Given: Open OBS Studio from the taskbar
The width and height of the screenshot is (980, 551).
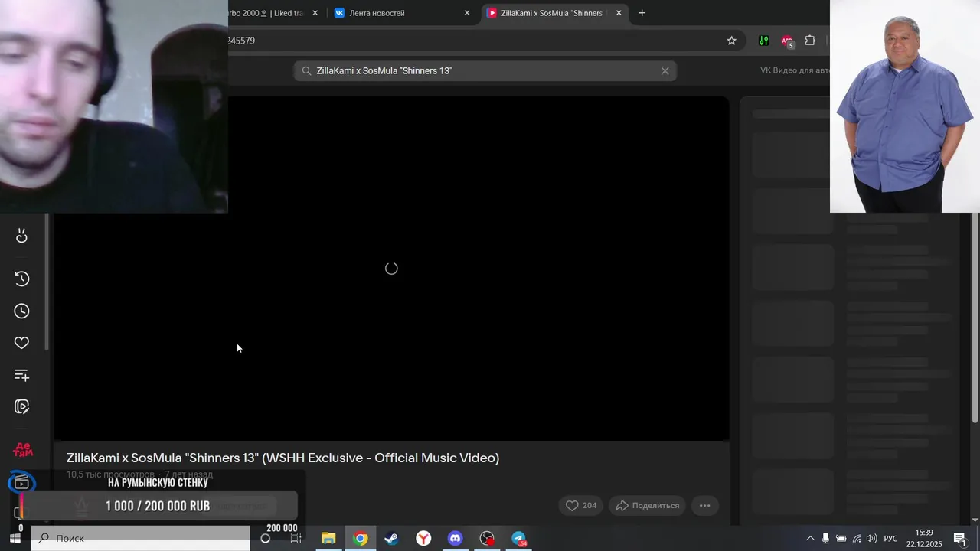Looking at the screenshot, I should (x=487, y=538).
